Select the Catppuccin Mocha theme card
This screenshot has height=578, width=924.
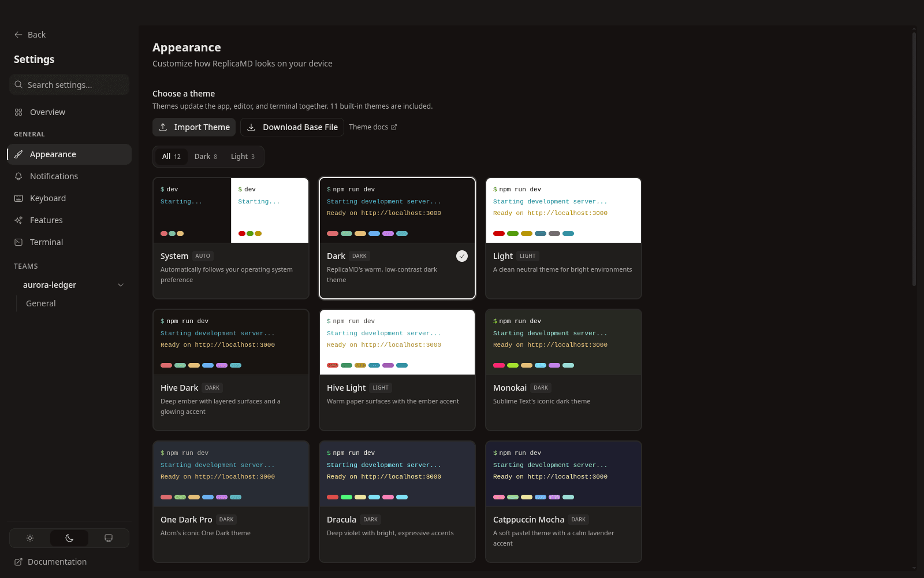(564, 502)
